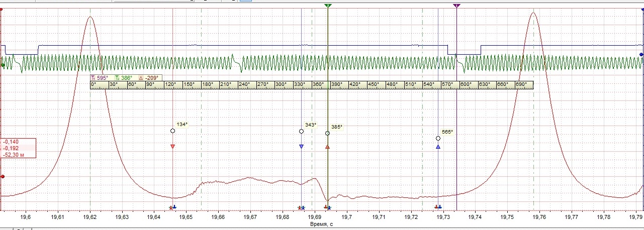The height and width of the screenshot is (230, 644).
Task: Click the circle marker labeled 385°
Action: pos(327,133)
